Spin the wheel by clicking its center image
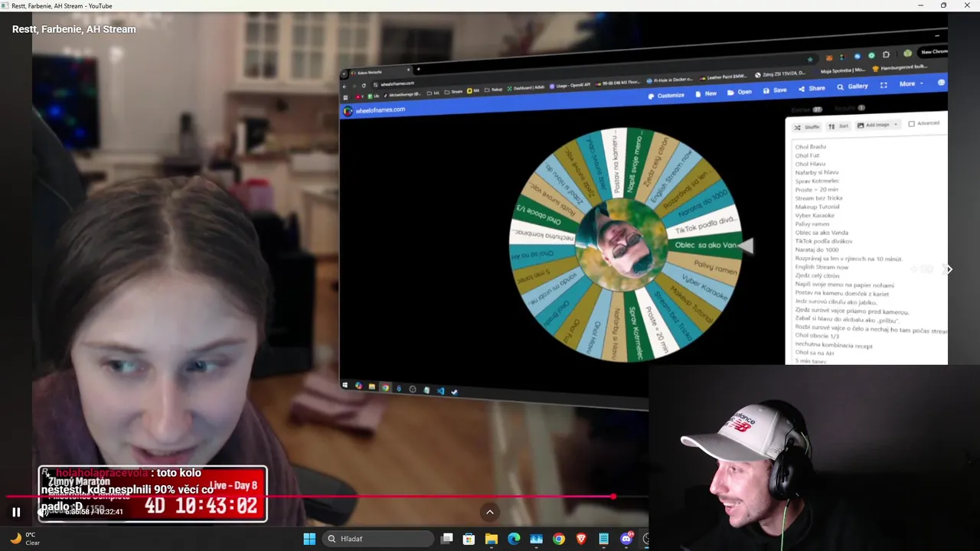The width and height of the screenshot is (980, 551). [622, 243]
